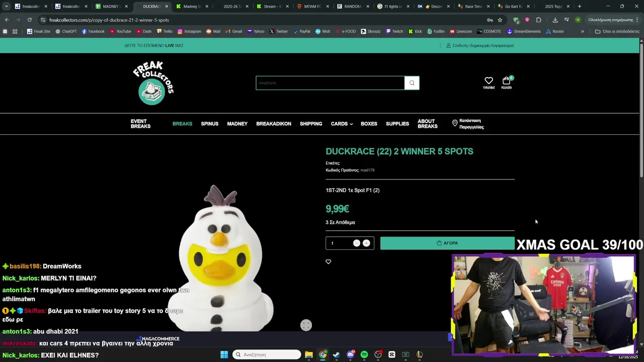This screenshot has width=644, height=362.
Task: Open MADNEY menu item
Action: click(237, 124)
